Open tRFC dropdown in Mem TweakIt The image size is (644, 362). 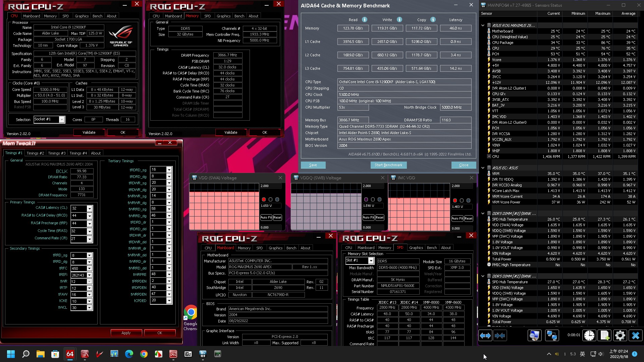tap(90, 268)
